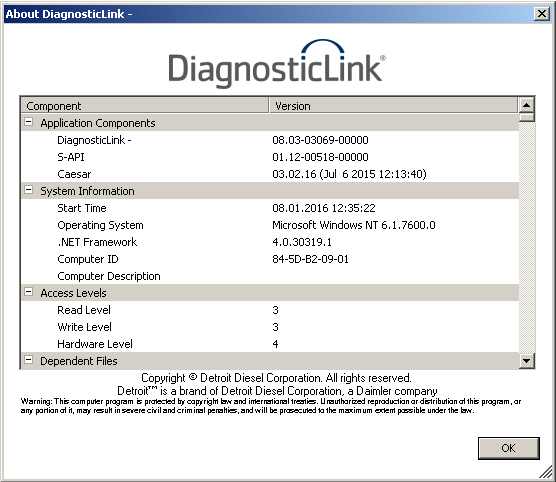This screenshot has height=482, width=556.
Task: Click the OK button
Action: pos(508,448)
